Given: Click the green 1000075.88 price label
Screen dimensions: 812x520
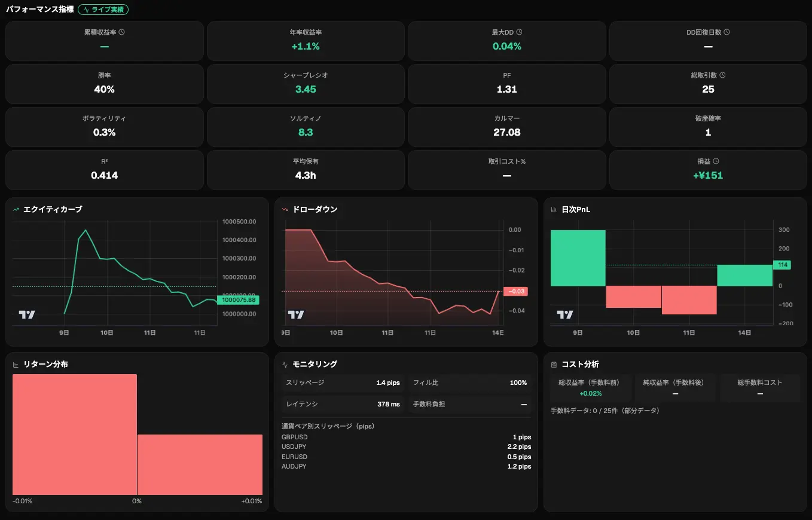Looking at the screenshot, I should [x=238, y=300].
